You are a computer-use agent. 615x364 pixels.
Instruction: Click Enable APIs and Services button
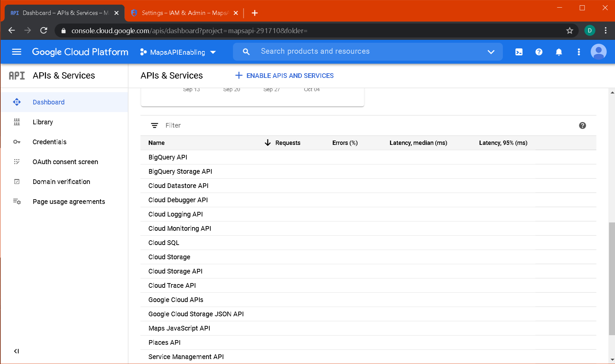(x=284, y=76)
